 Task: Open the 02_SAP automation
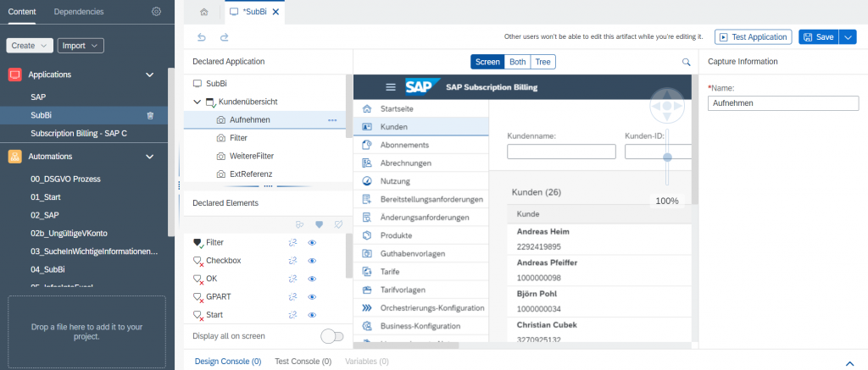[45, 215]
